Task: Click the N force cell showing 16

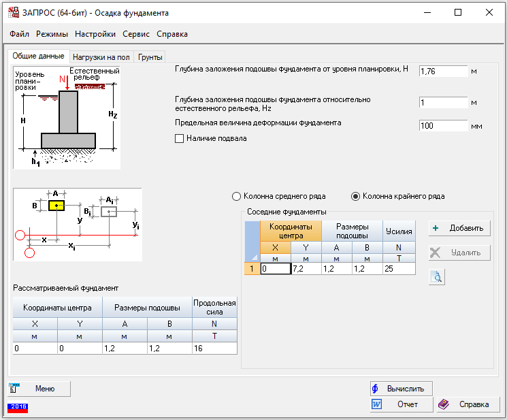Action: click(x=214, y=349)
